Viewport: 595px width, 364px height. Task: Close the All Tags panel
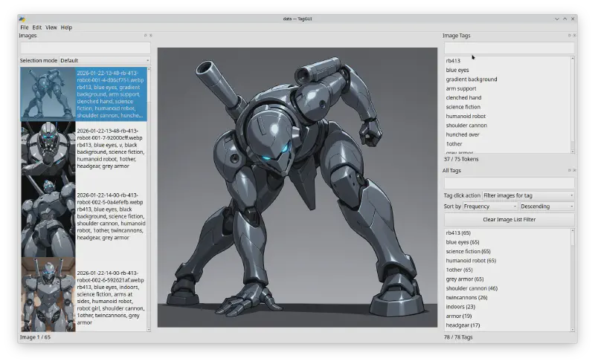point(574,170)
